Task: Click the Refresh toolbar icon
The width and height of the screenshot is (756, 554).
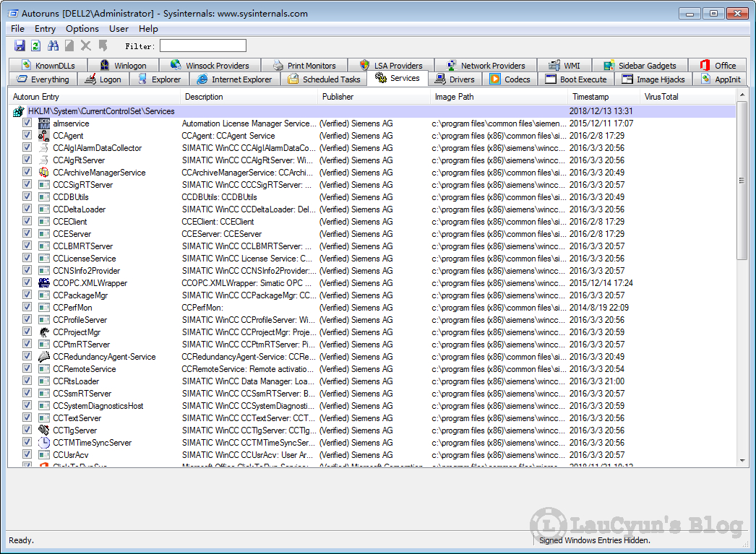Action: pos(35,46)
